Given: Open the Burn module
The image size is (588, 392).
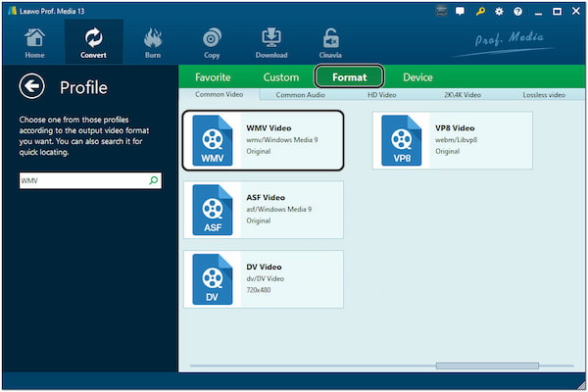Looking at the screenshot, I should [x=153, y=42].
